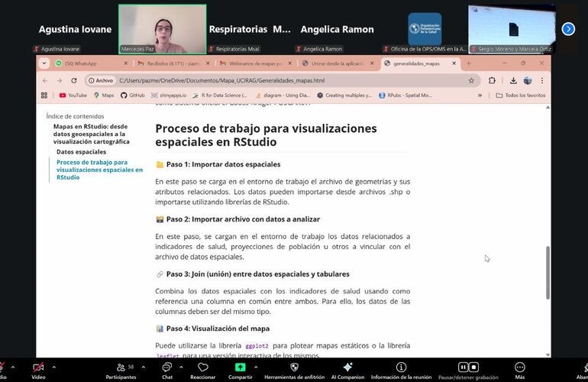Open a new browser tab
Image resolution: width=588 pixels, height=382 pixels.
point(468,63)
